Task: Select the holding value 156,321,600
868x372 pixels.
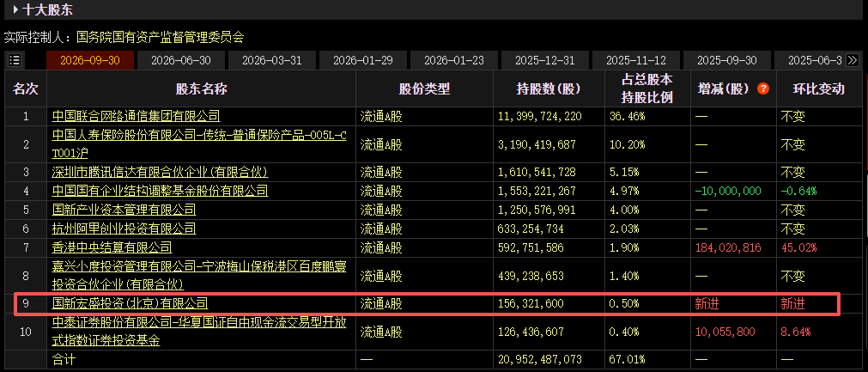Action: (x=531, y=304)
